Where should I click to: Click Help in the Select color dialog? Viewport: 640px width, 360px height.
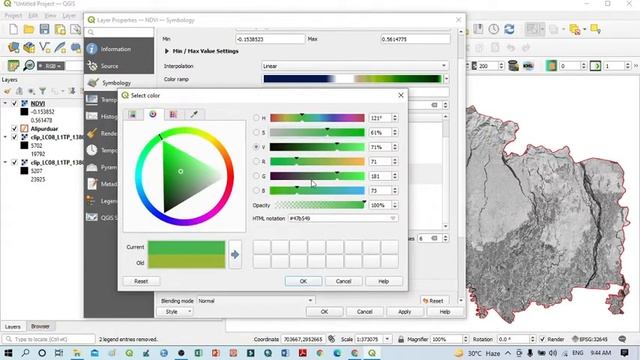click(x=384, y=281)
